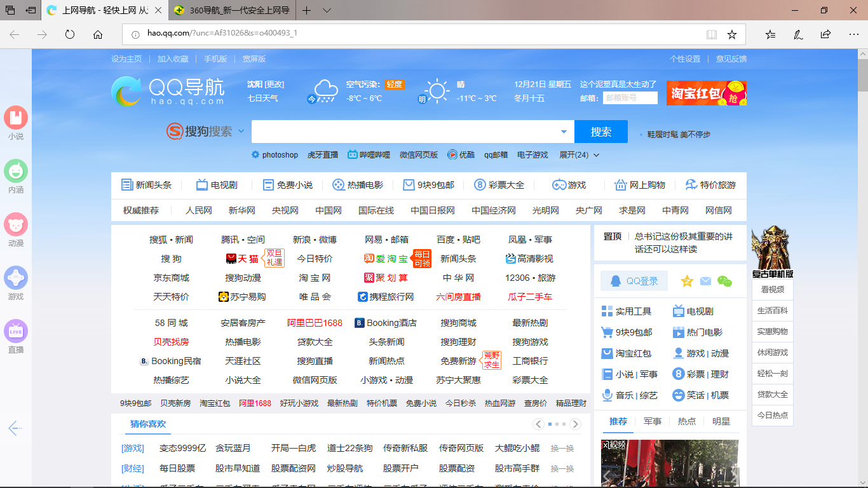The width and height of the screenshot is (868, 488).
Task: Open the 直播 live sidebar icon
Action: [x=16, y=331]
